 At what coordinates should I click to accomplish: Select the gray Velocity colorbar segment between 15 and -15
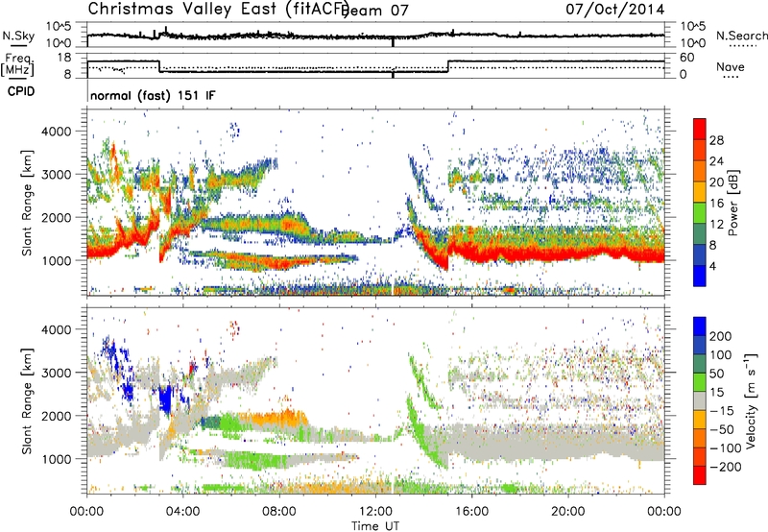click(700, 401)
